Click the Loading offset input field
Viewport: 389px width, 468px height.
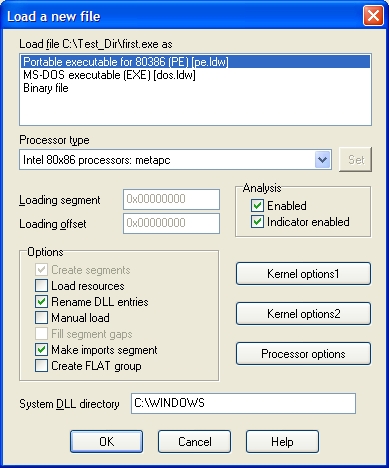coord(171,223)
